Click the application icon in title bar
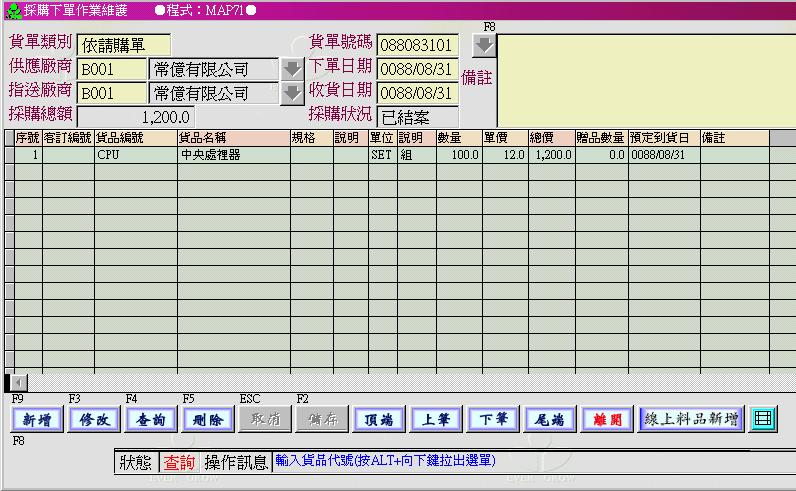 coord(12,10)
